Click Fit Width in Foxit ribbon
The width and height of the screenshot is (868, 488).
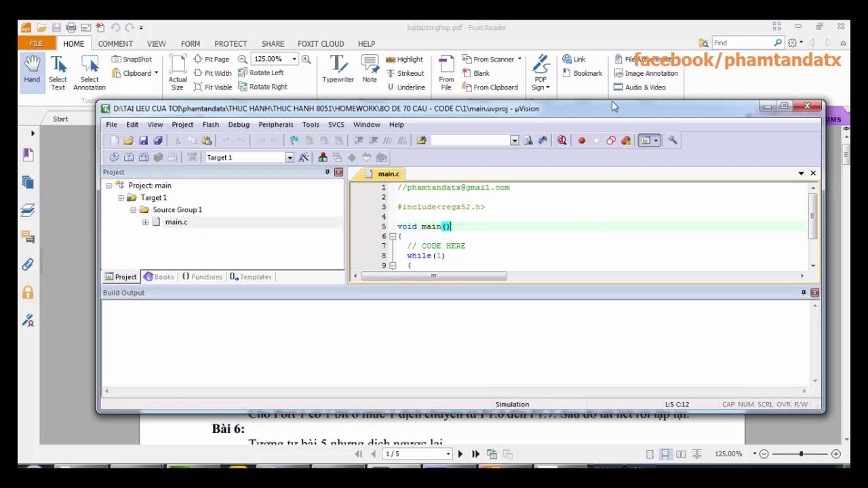pyautogui.click(x=212, y=73)
